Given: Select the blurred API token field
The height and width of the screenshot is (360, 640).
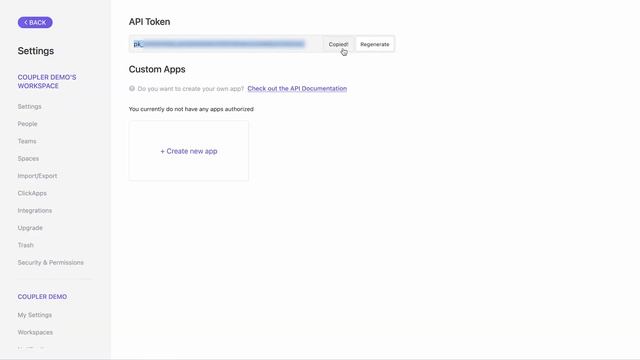Looking at the screenshot, I should click(x=226, y=44).
